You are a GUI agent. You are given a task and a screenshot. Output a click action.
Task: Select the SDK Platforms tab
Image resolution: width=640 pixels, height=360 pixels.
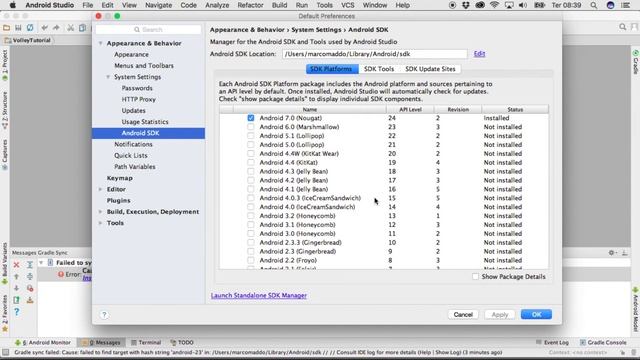pyautogui.click(x=331, y=69)
